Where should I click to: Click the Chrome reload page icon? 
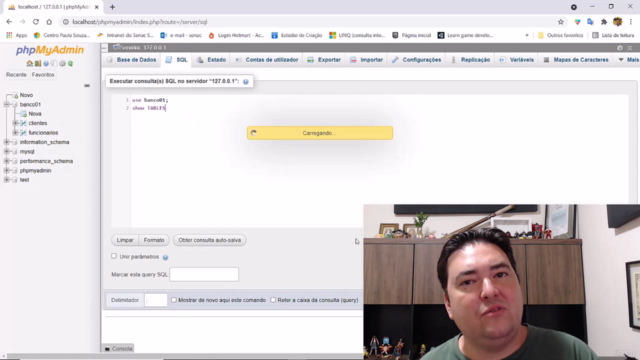36,22
